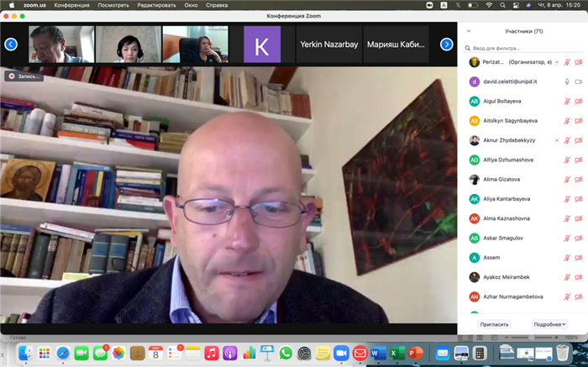The height and width of the screenshot is (367, 588).
Task: Open Microsoft Word from the dock
Action: [x=378, y=354]
